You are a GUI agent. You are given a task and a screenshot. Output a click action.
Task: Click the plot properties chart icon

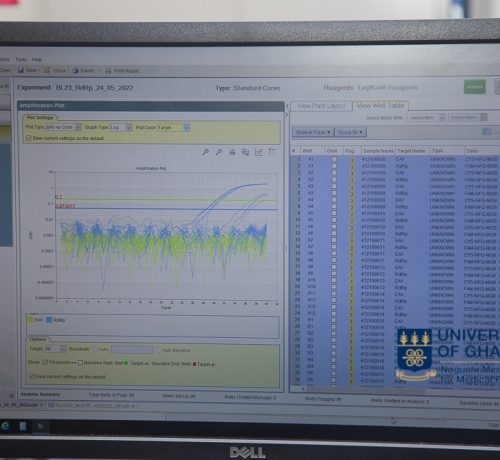pyautogui.click(x=259, y=152)
